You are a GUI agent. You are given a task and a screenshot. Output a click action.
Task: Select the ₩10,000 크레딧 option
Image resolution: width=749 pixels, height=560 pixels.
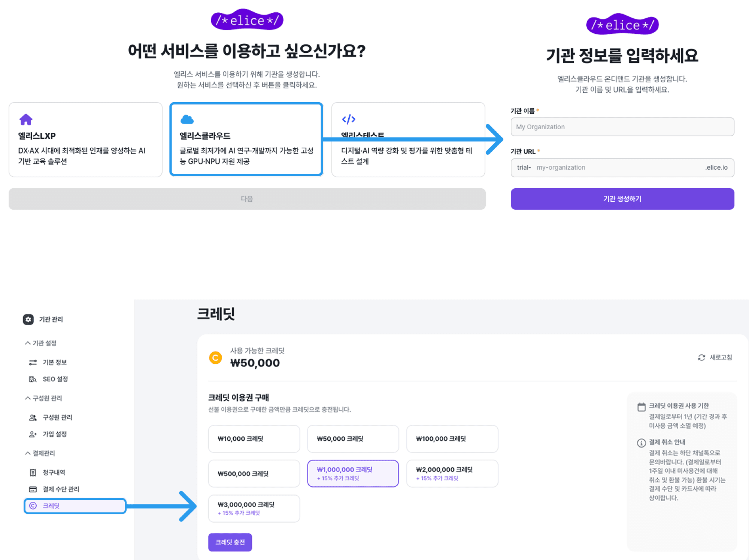pos(254,439)
